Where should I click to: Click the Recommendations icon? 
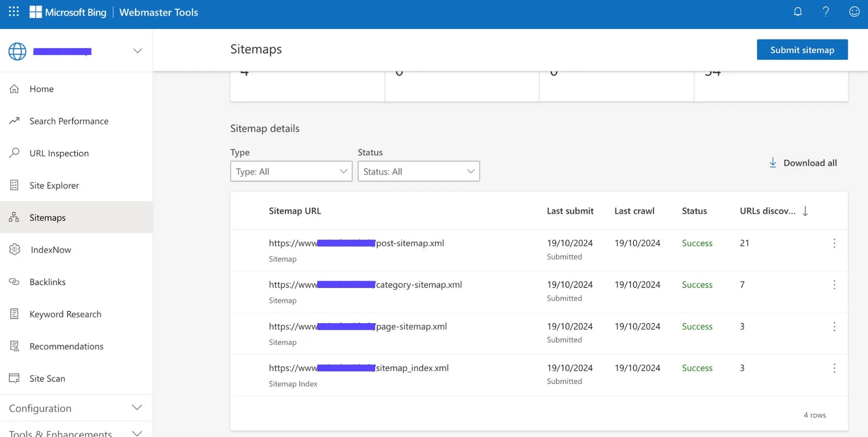pos(14,346)
